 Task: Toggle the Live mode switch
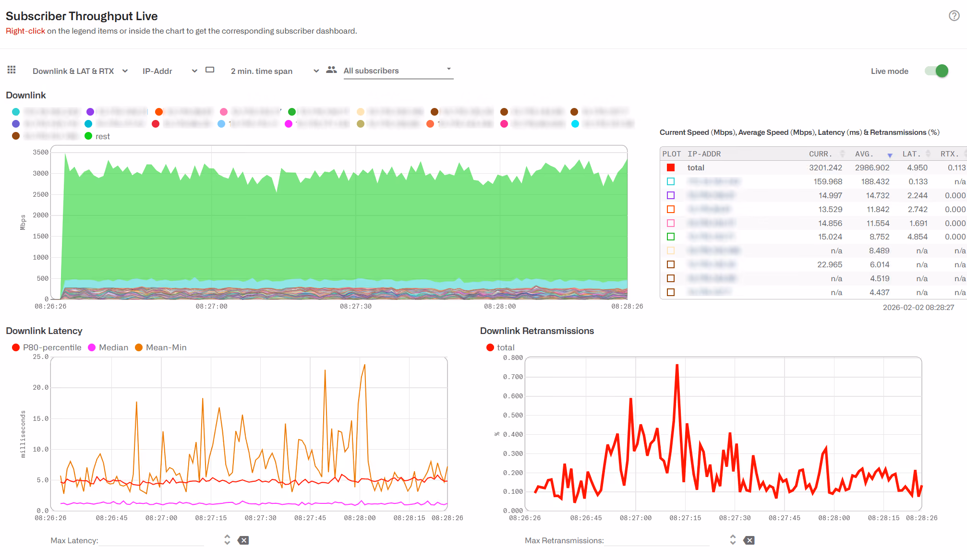937,71
